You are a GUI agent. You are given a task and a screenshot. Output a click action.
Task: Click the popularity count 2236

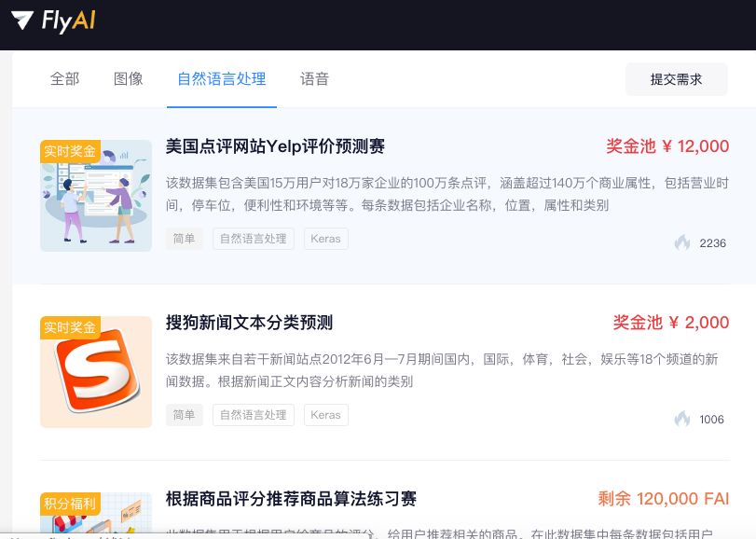pos(712,243)
